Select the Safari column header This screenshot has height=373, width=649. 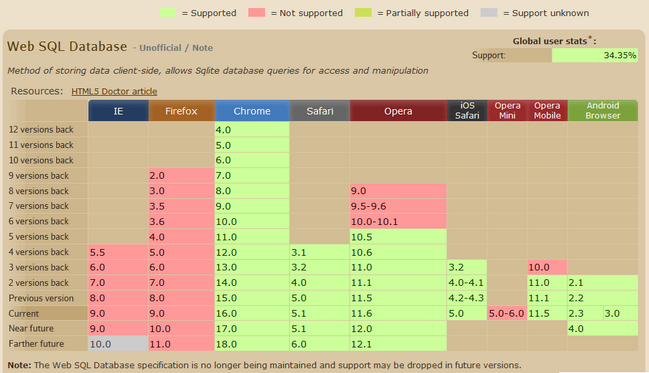320,111
